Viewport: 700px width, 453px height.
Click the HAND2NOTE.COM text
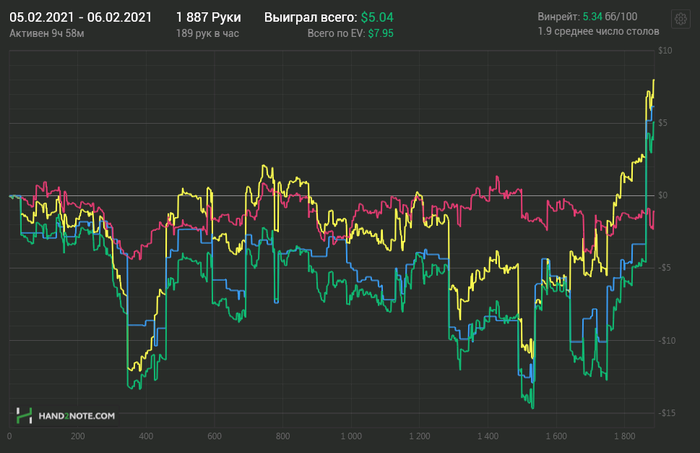(x=77, y=416)
